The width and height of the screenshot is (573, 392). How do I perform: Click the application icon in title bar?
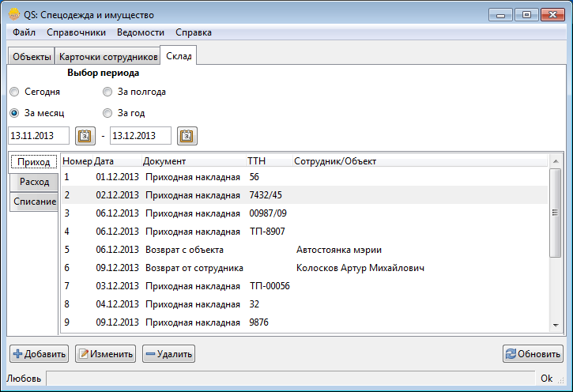pos(14,14)
